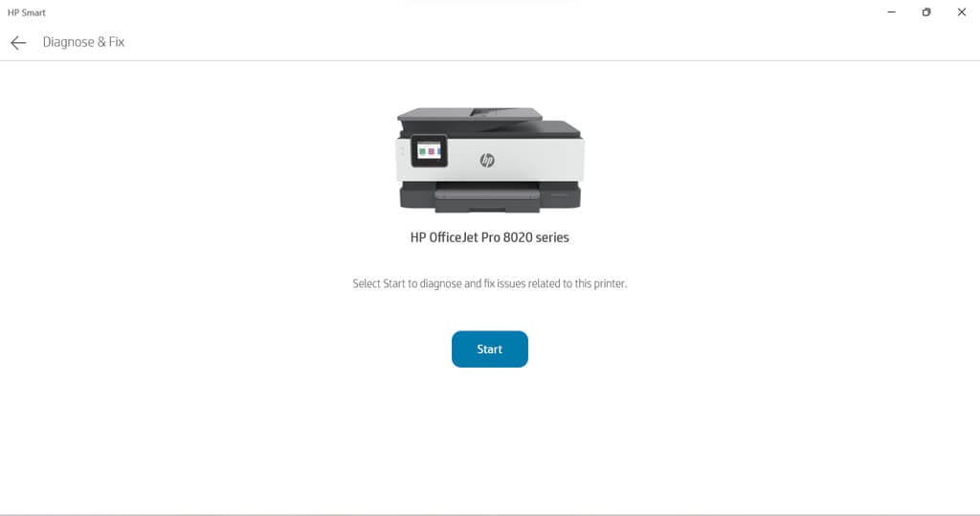Viewport: 980px width, 516px height.
Task: Click the HP Smart window title text
Action: (x=26, y=12)
